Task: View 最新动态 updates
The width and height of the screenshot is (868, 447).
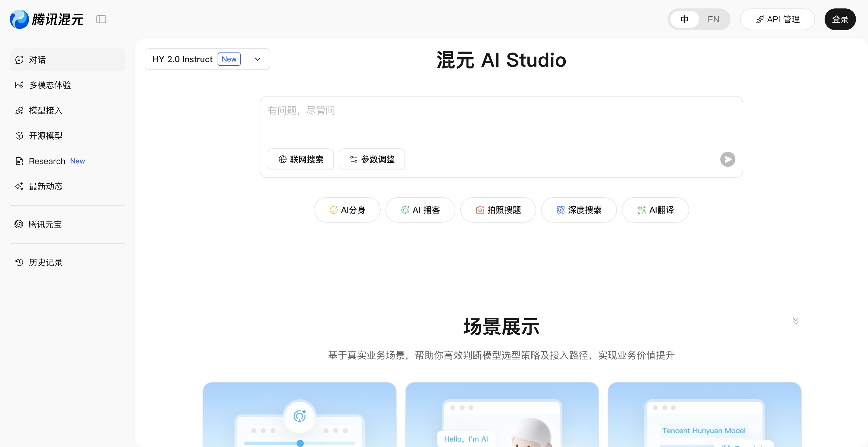Action: [46, 186]
